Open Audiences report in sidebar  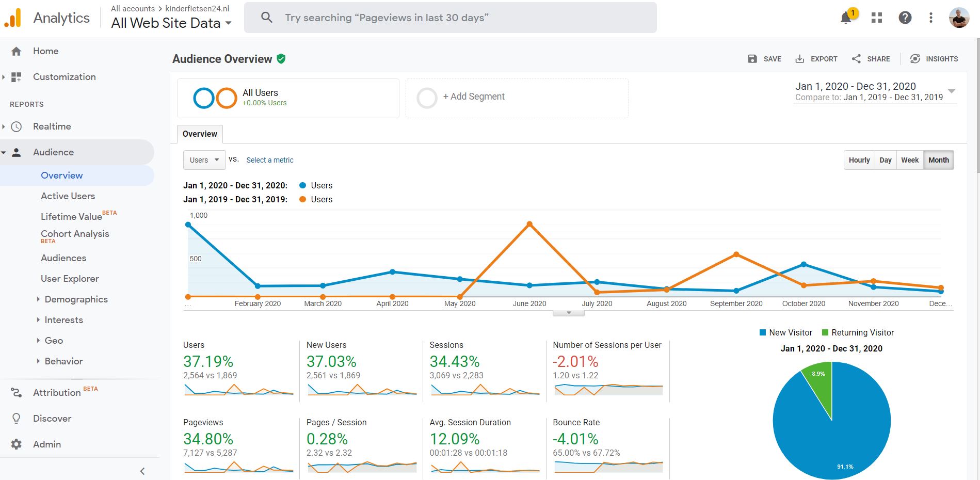point(63,258)
